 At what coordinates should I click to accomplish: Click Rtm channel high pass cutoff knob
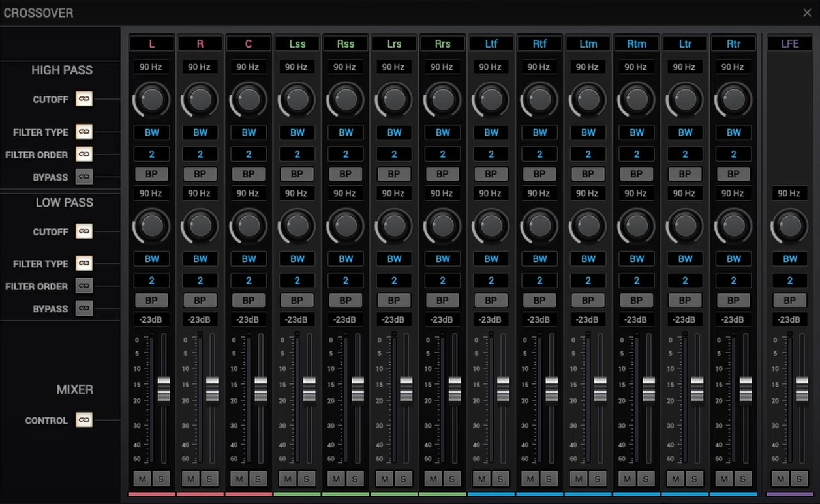pos(637,99)
